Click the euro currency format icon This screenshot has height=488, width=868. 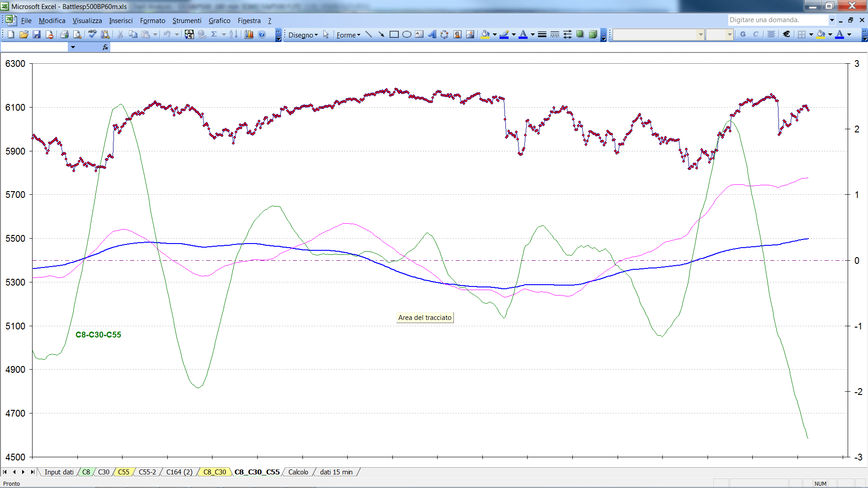787,34
